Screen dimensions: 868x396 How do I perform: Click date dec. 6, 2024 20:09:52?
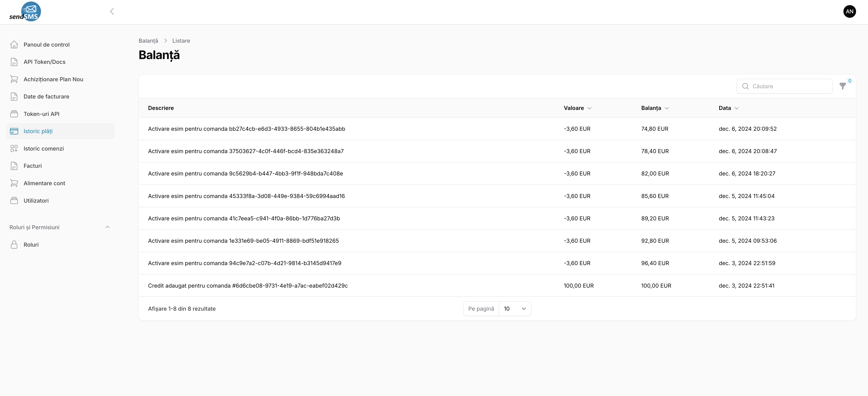747,129
